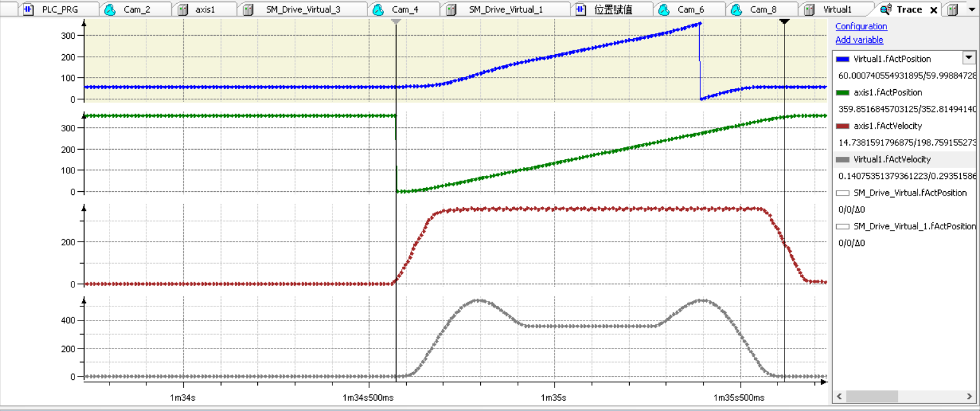Select the black trace cursor marker

785,22
